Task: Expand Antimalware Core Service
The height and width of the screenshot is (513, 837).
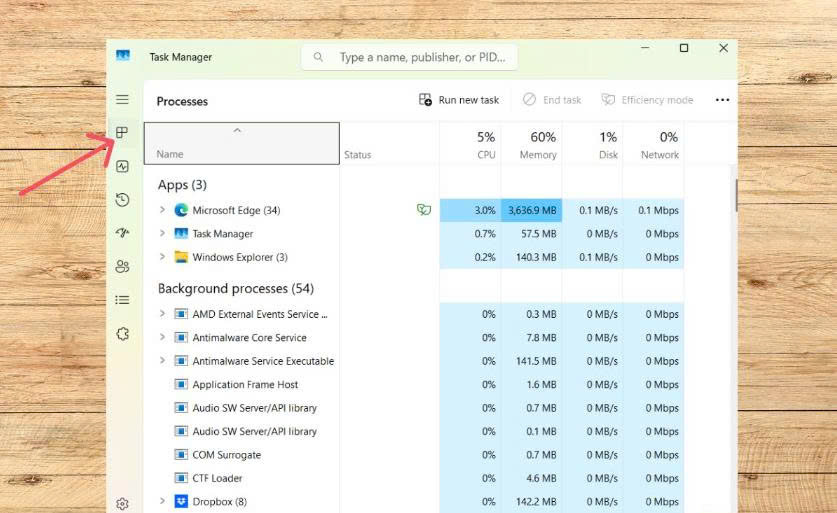Action: (162, 337)
